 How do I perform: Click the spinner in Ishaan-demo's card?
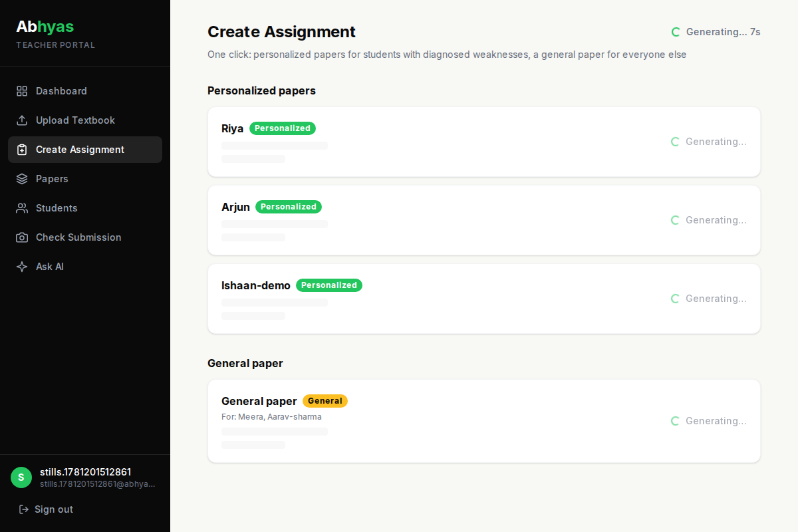pos(675,299)
